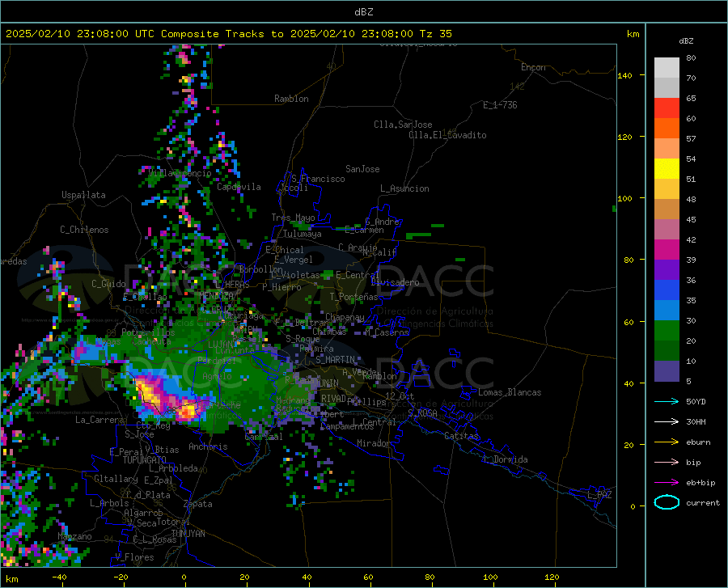This screenshot has height=588, width=728.
Task: Click the 'L_Dormida' map label
Action: click(506, 459)
